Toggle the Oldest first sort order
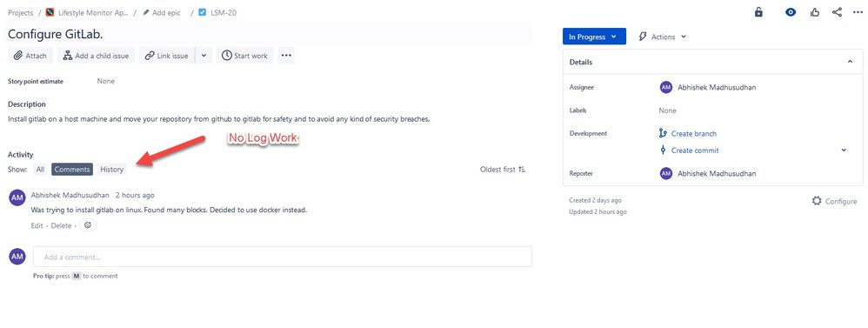The width and height of the screenshot is (868, 328). pyautogui.click(x=503, y=170)
